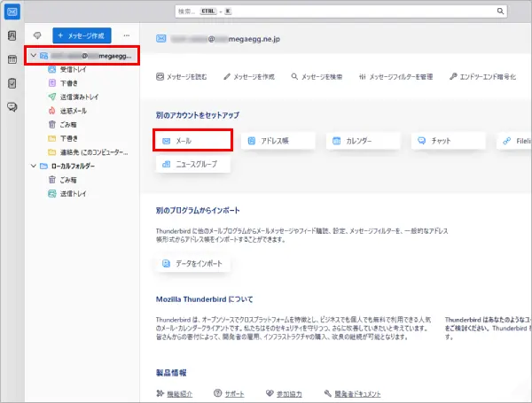The image size is (532, 403).
Task: Click メッセージを検索
Action: point(317,77)
